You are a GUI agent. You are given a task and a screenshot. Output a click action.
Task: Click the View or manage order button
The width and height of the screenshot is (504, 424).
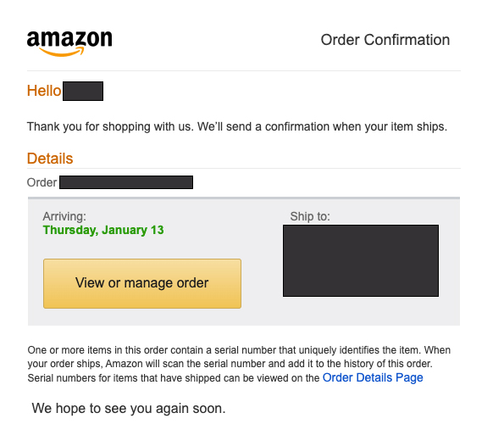(x=142, y=283)
